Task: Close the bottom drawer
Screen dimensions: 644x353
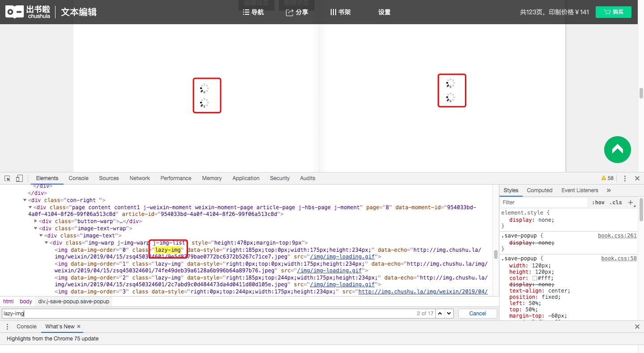Action: coord(637,327)
